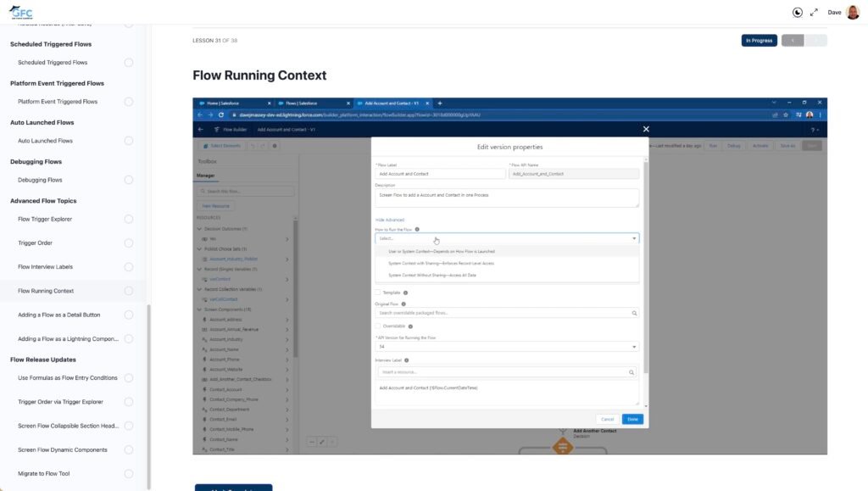Tick the Overridable checkbox
This screenshot has height=491, width=868.
(x=378, y=326)
